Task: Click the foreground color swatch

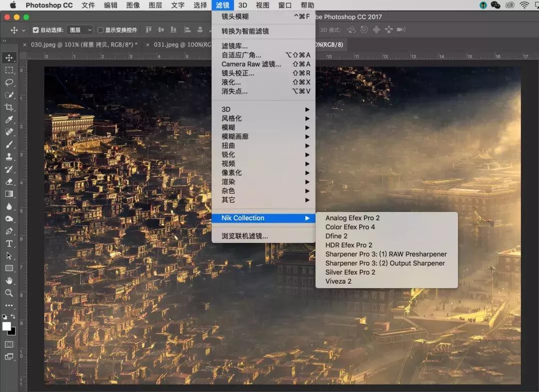Action: 6,326
